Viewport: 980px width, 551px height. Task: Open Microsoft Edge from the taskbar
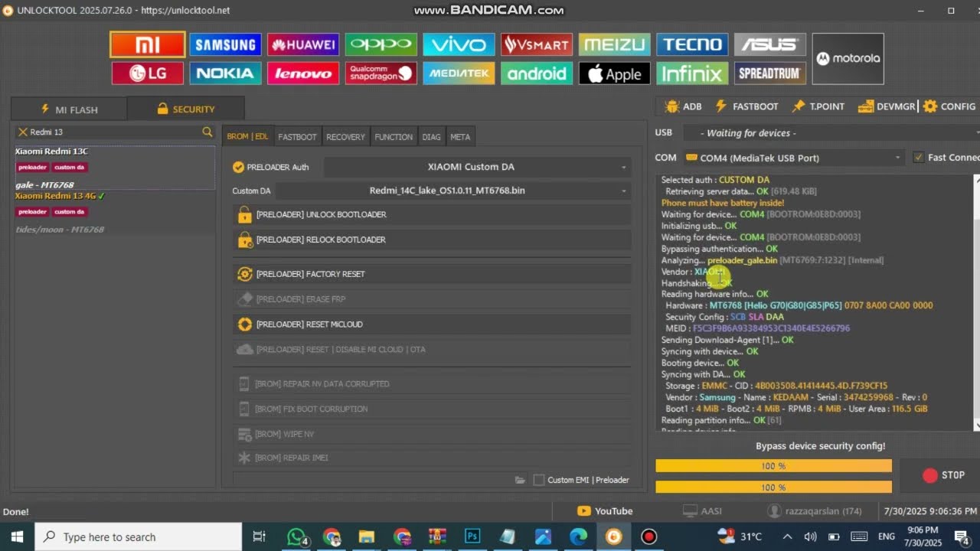578,536
